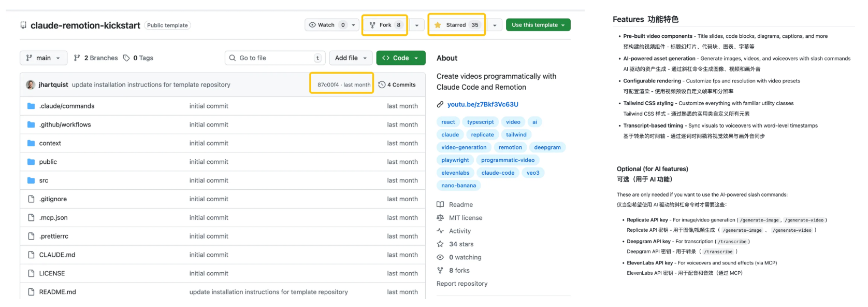Click the jhartquist avatar thumbnail

click(x=31, y=85)
